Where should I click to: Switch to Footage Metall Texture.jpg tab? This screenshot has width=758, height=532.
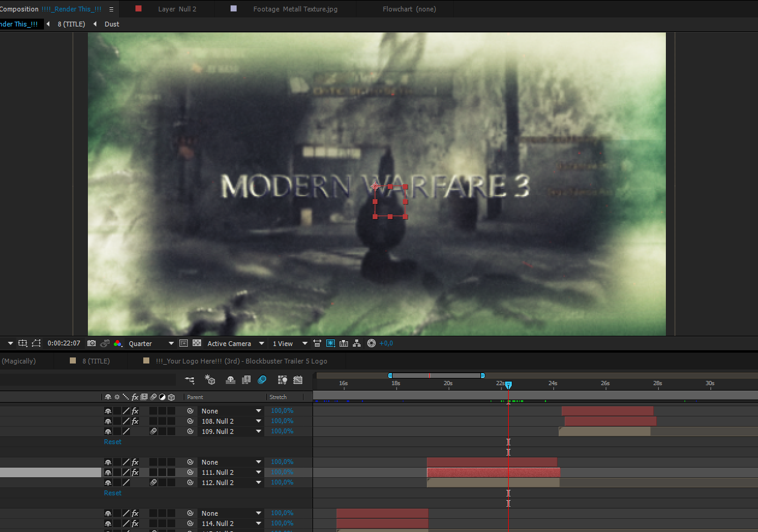pos(295,9)
